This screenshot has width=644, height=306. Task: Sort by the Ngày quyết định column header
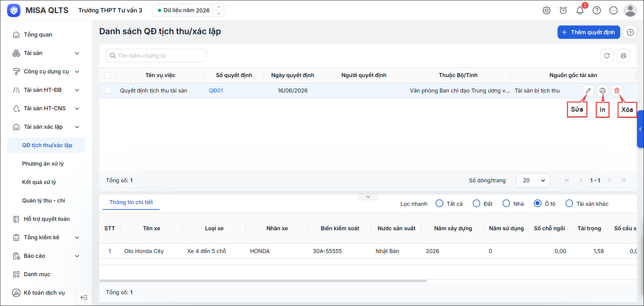coord(293,75)
